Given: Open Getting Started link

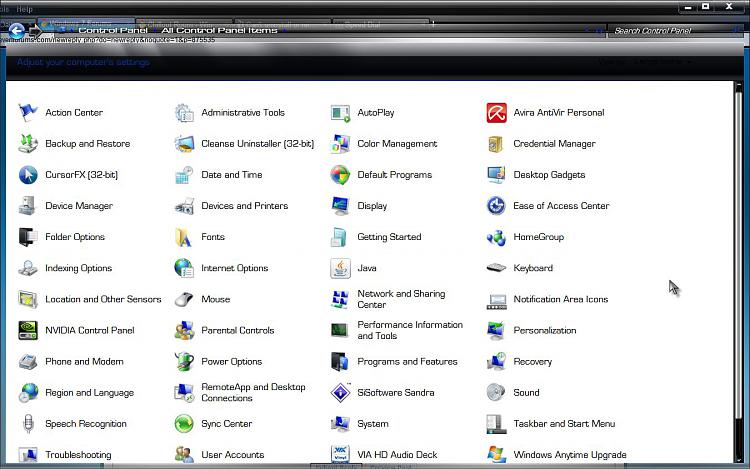Looking at the screenshot, I should (x=389, y=237).
